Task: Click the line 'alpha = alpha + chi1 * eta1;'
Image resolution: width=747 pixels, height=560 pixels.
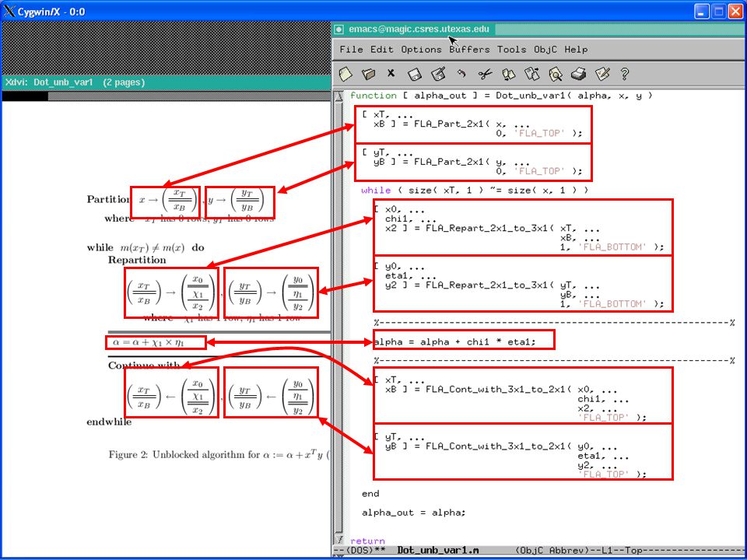Action: [455, 342]
